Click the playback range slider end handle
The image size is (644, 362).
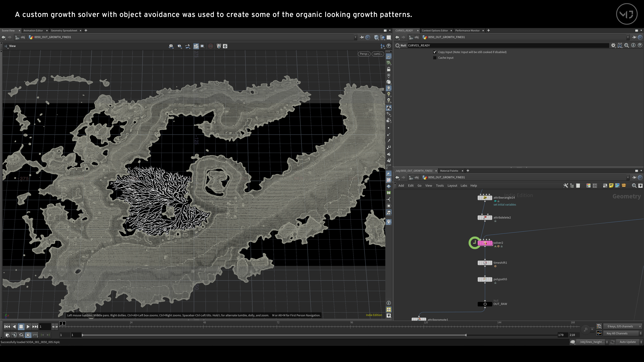pyautogui.click(x=466, y=335)
